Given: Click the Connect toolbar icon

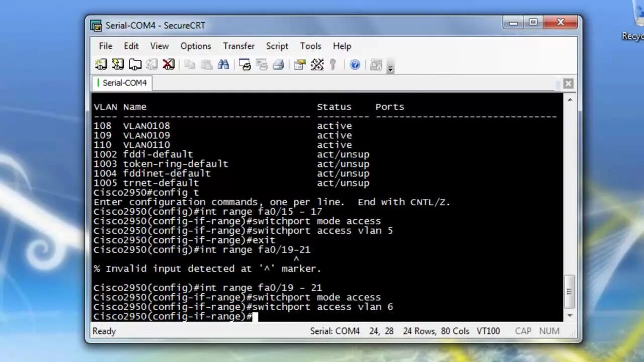Looking at the screenshot, I should [x=101, y=64].
